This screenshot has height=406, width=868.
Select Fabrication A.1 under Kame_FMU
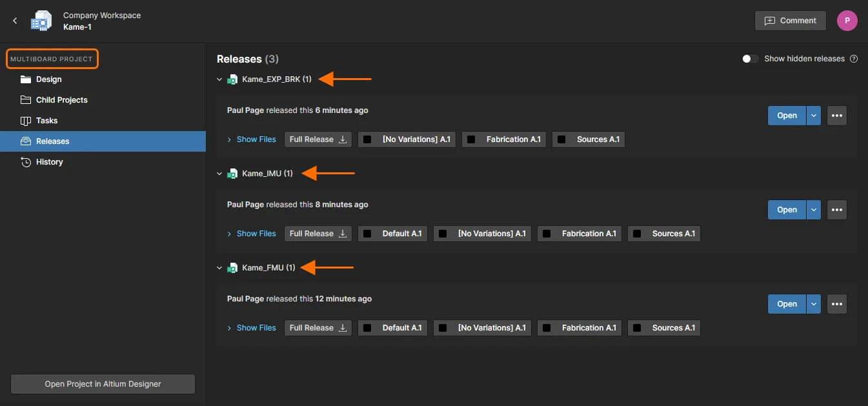click(580, 328)
